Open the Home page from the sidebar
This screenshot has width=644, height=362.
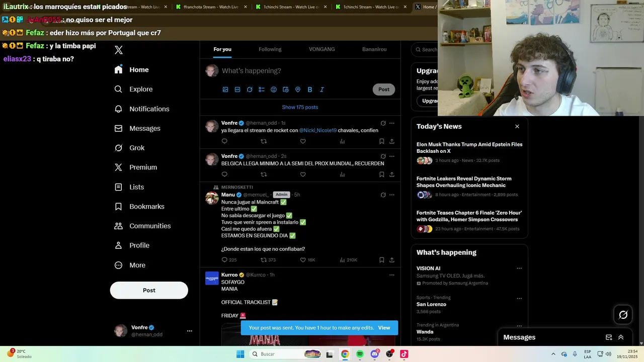[132, 70]
